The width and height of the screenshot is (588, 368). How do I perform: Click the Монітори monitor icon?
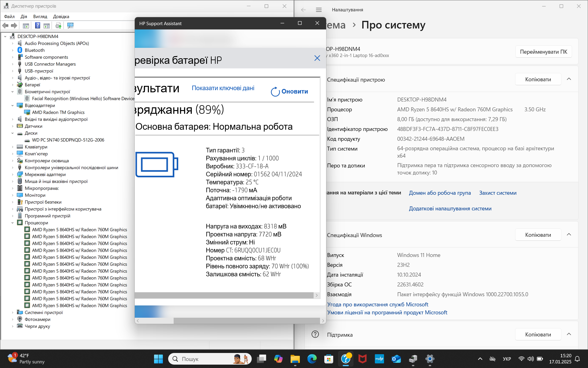click(20, 195)
